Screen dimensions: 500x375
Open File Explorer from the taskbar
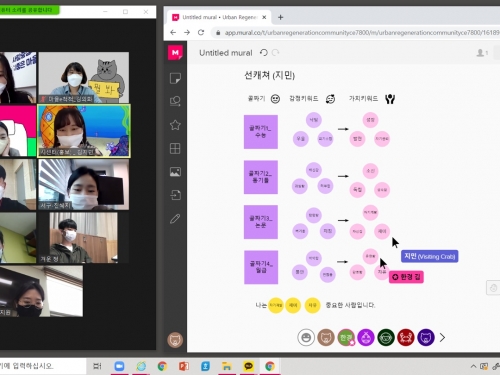point(227,366)
